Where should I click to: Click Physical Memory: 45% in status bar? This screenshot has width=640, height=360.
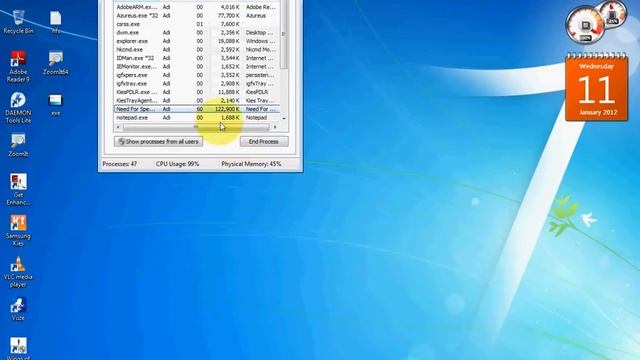coord(251,164)
